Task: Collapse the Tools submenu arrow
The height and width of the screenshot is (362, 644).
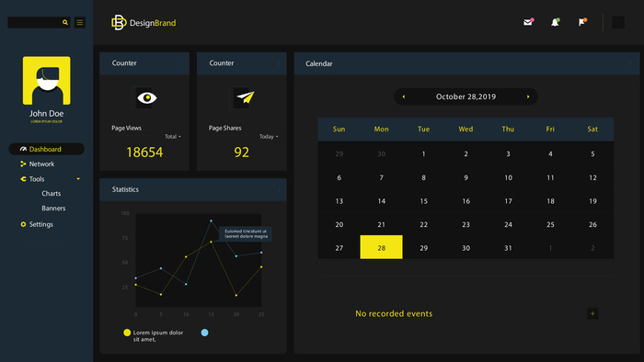Action: [78, 179]
